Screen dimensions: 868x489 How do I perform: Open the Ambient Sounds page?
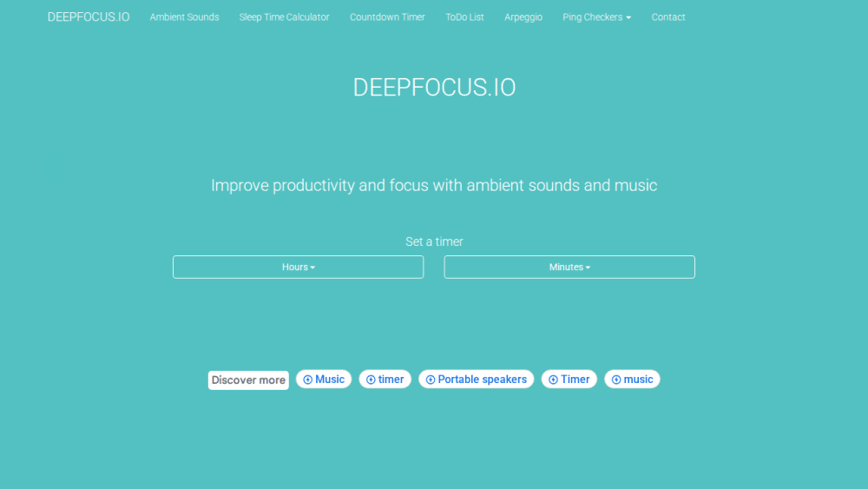(184, 17)
